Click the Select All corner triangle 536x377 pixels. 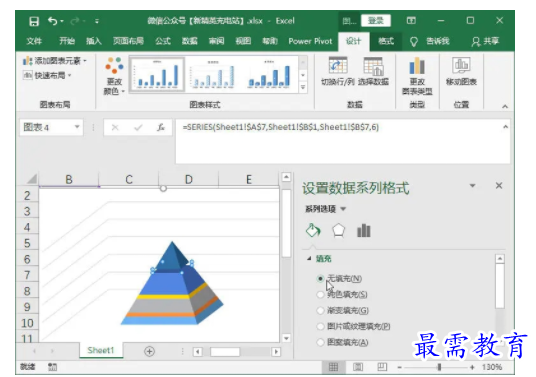[31, 179]
